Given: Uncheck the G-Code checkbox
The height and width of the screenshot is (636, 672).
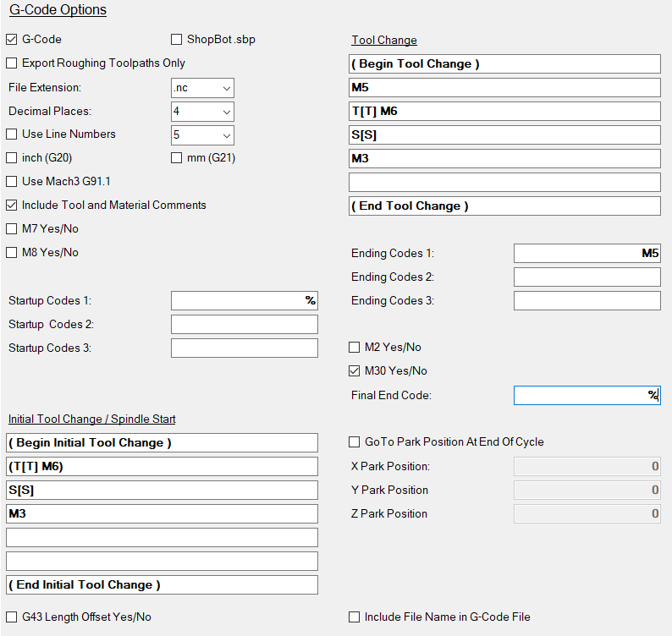Looking at the screenshot, I should (x=12, y=39).
